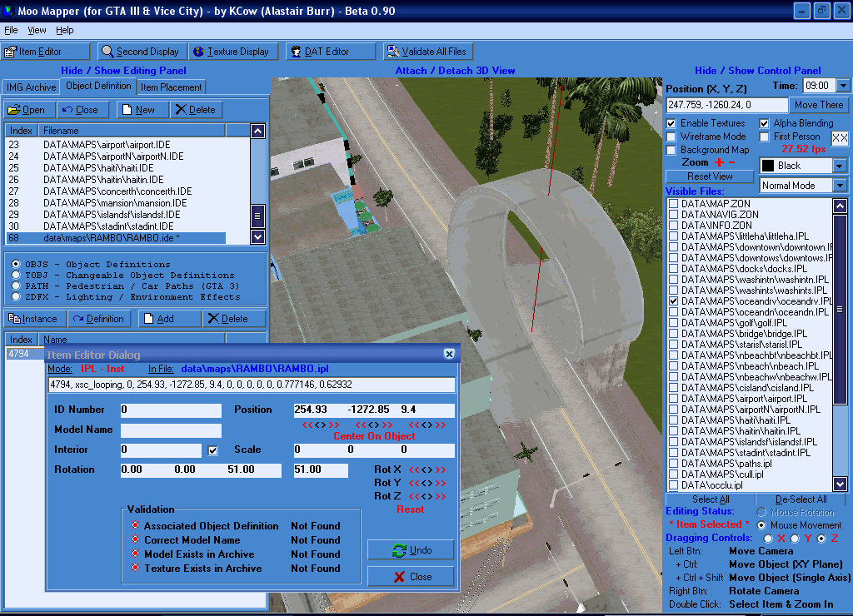The width and height of the screenshot is (853, 616).
Task: Click the Position (X, Y, Z) coordinate field
Action: [x=726, y=105]
